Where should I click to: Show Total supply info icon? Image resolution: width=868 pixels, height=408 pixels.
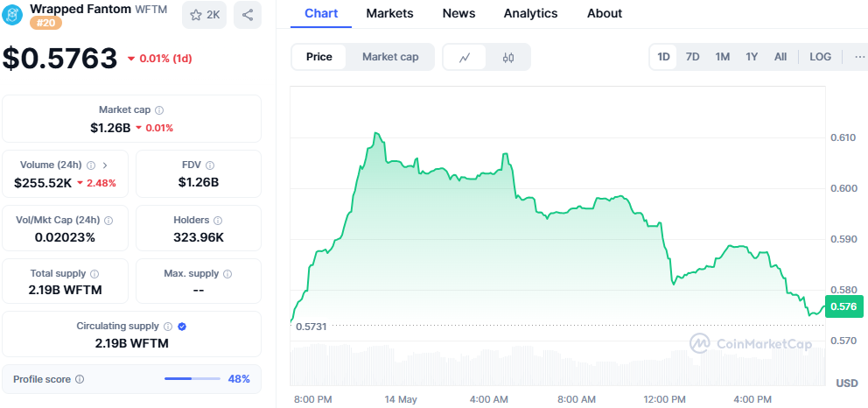click(x=94, y=273)
